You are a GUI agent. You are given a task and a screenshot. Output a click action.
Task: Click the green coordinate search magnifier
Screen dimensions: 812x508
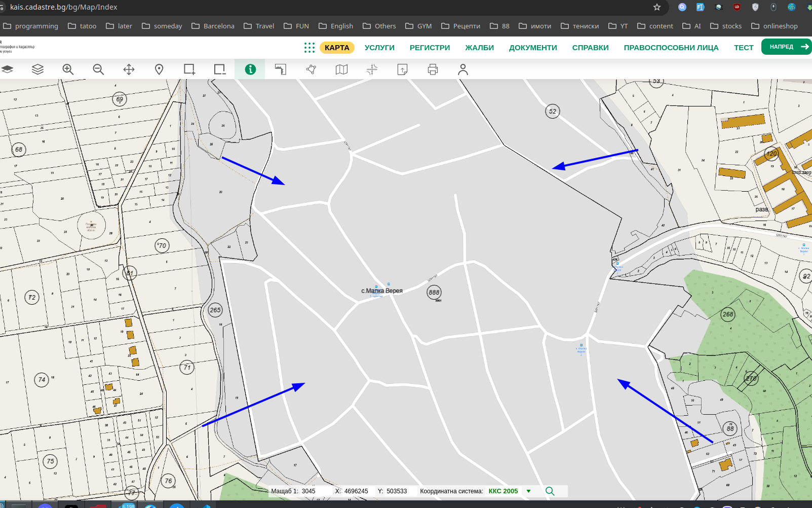tap(550, 491)
